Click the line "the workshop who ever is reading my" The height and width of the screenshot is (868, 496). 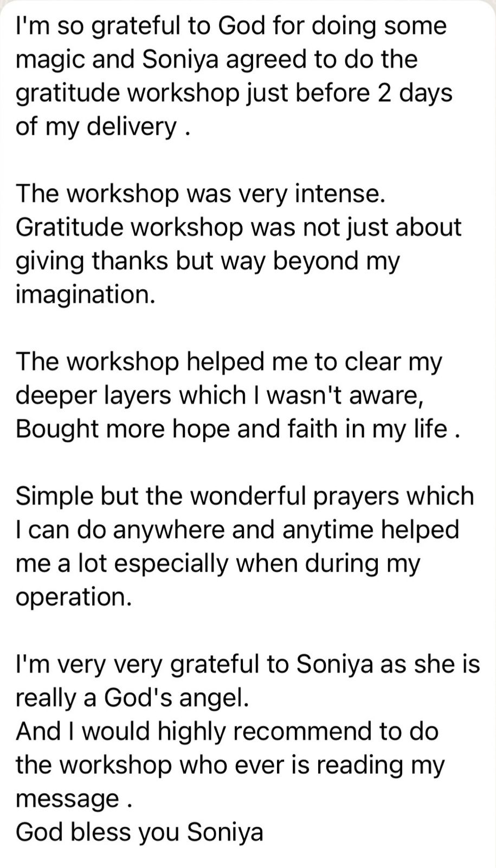(230, 765)
